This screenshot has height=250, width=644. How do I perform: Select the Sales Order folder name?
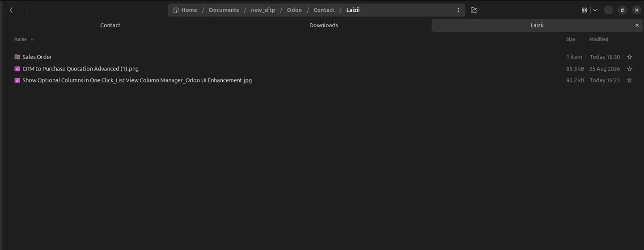(37, 57)
